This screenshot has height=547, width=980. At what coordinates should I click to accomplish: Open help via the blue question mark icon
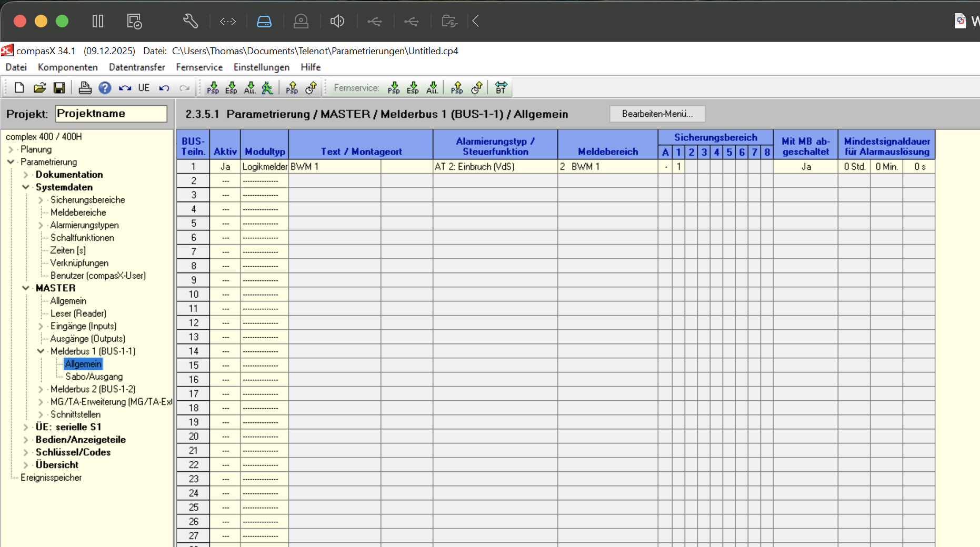(105, 88)
